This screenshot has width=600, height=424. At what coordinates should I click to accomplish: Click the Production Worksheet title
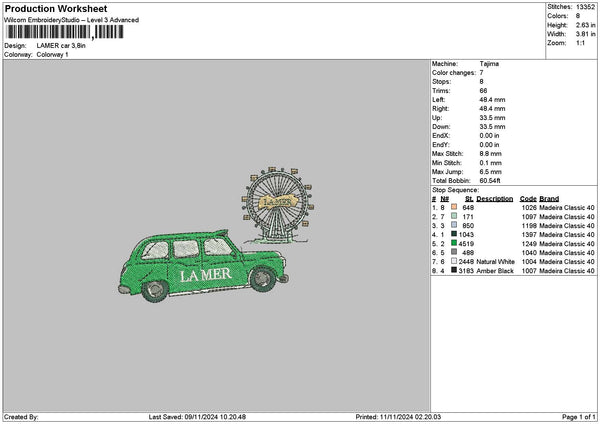56,9
